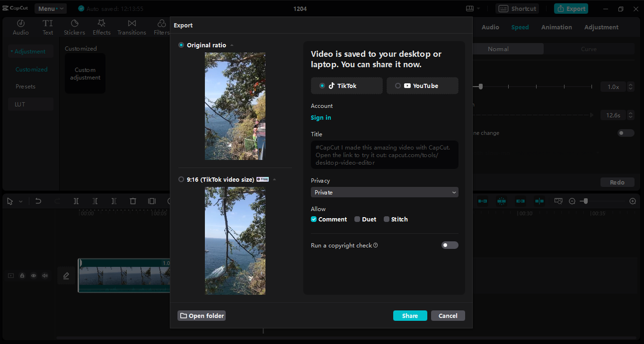Screen dimensions: 644x344
Task: Toggle the pitch change switch in Speed panel
Action: click(626, 133)
